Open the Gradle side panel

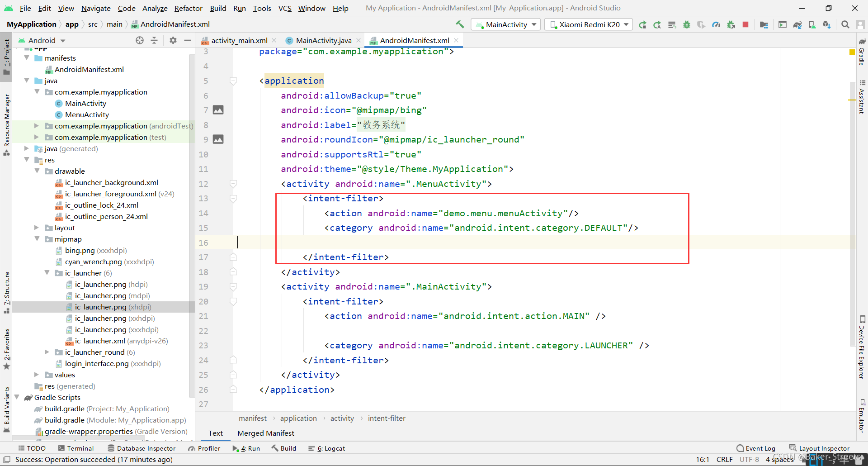point(862,52)
